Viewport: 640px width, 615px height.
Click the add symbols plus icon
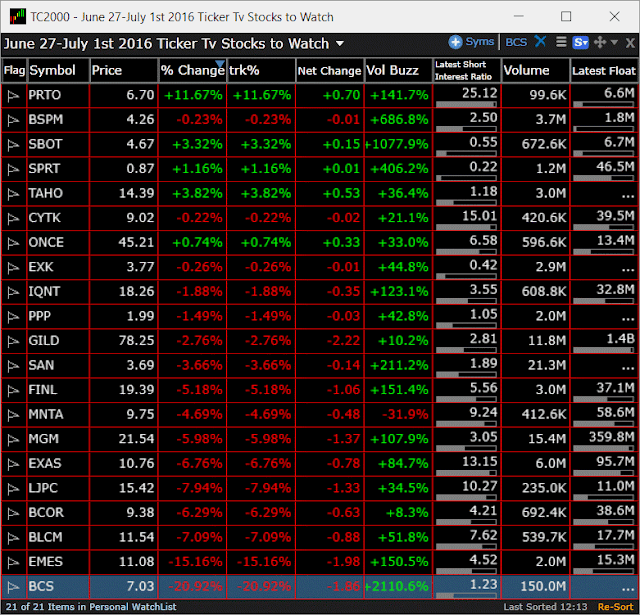tap(455, 42)
